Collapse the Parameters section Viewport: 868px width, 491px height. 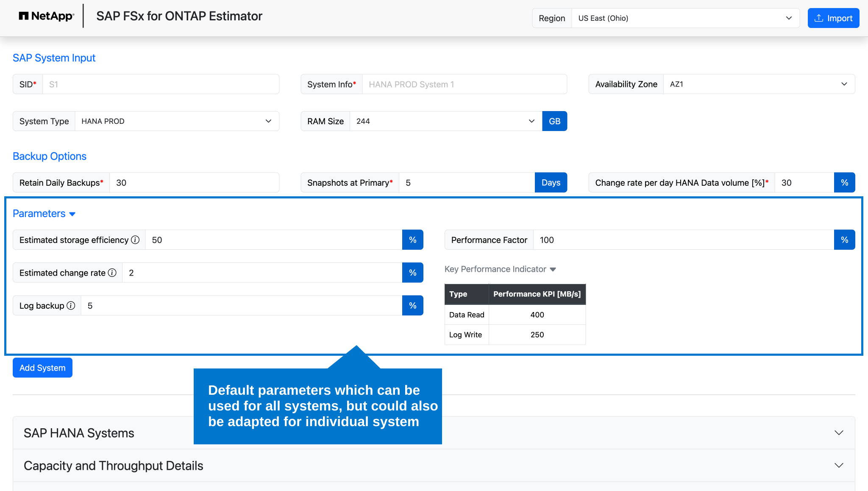tap(44, 214)
